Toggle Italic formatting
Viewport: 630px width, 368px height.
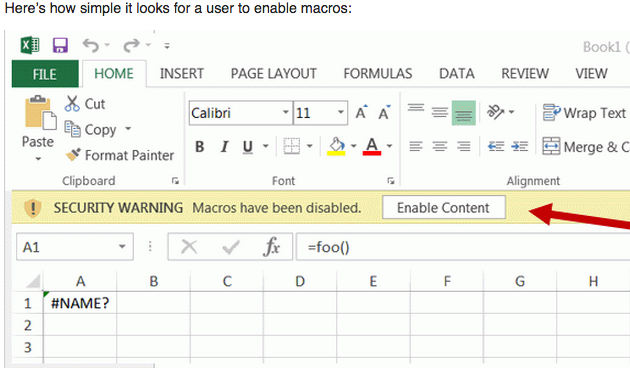[x=224, y=147]
